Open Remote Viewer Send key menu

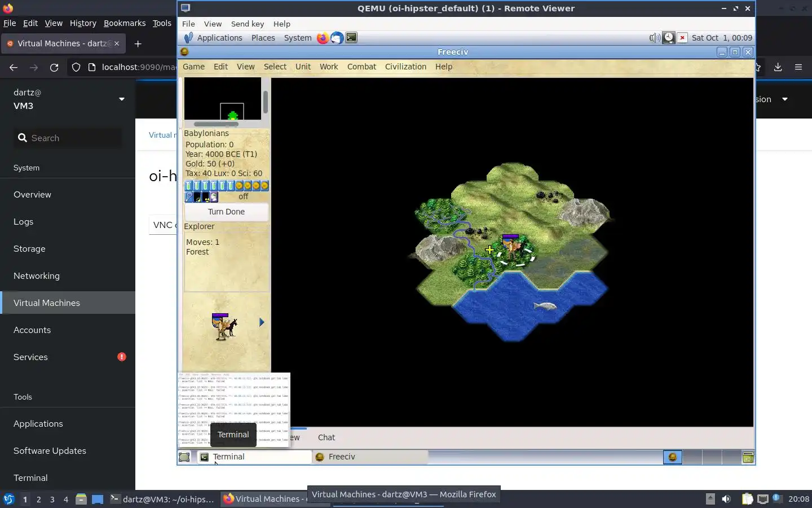(248, 24)
